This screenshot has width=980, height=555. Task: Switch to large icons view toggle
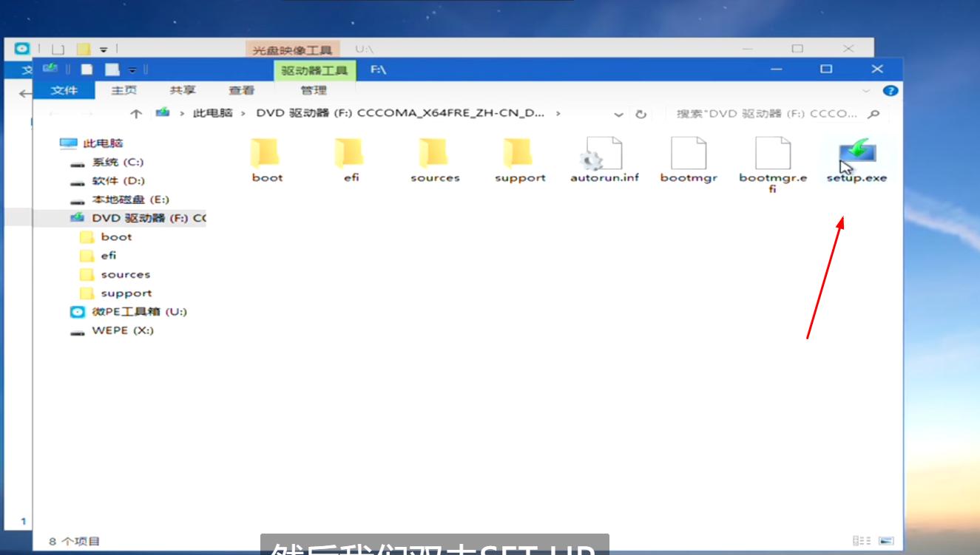tap(888, 541)
